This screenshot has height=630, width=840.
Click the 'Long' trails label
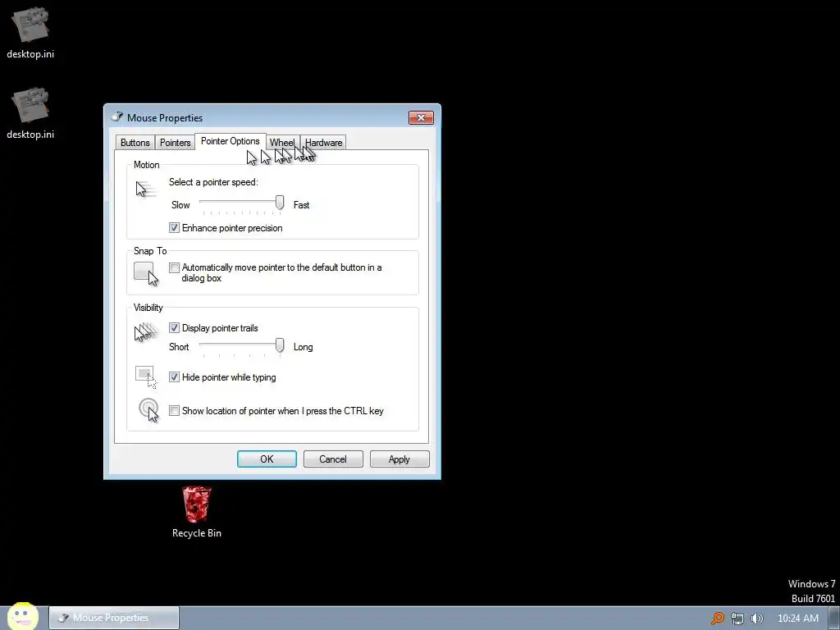point(304,347)
